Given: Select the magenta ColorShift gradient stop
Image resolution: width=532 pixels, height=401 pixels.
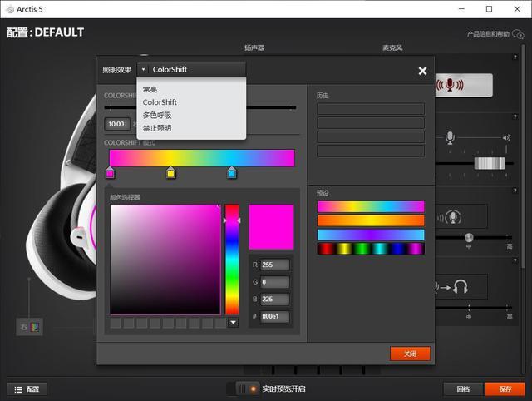Looking at the screenshot, I should pyautogui.click(x=110, y=173).
